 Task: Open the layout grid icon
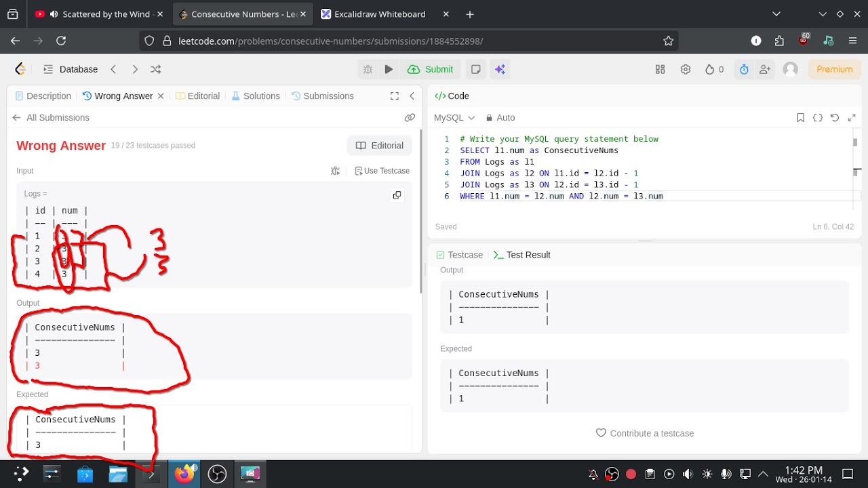[660, 69]
